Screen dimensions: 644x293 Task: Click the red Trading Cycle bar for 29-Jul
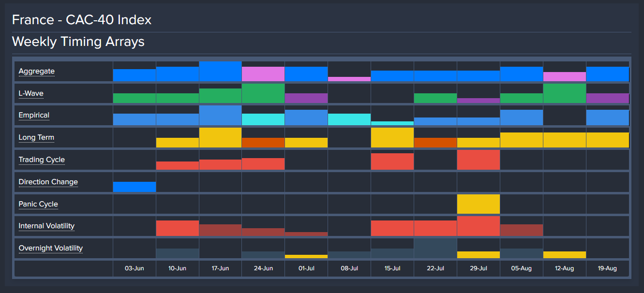click(479, 160)
